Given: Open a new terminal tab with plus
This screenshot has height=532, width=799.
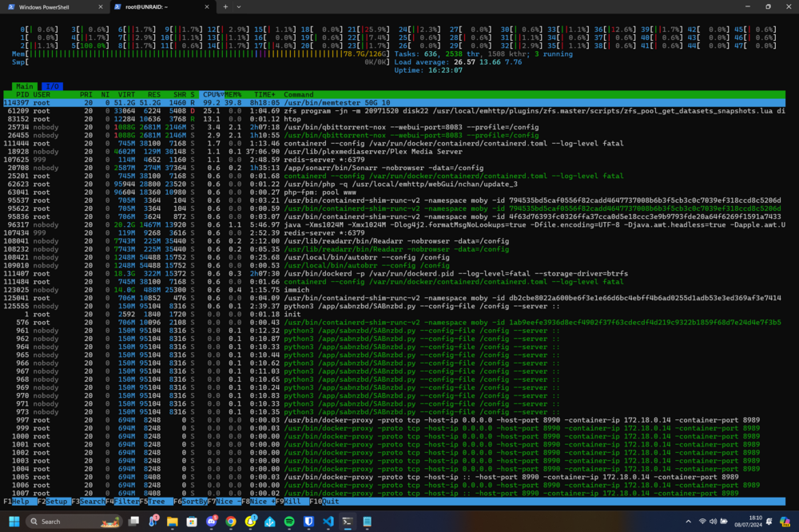Looking at the screenshot, I should 225,7.
